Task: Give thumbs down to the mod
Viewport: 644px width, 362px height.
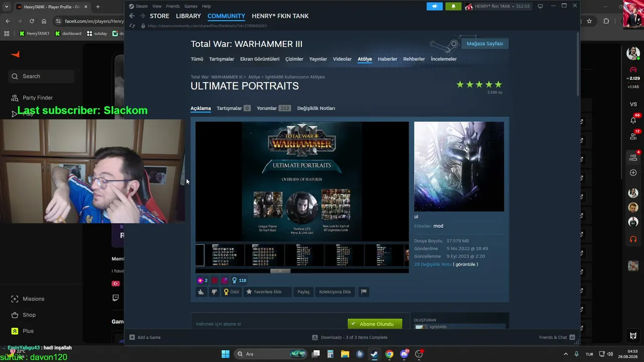Action: tap(214, 292)
